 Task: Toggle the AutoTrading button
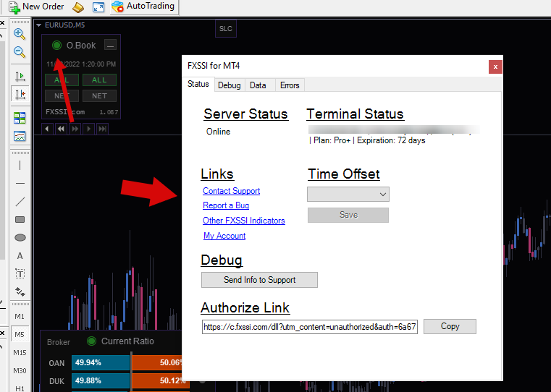click(x=143, y=7)
